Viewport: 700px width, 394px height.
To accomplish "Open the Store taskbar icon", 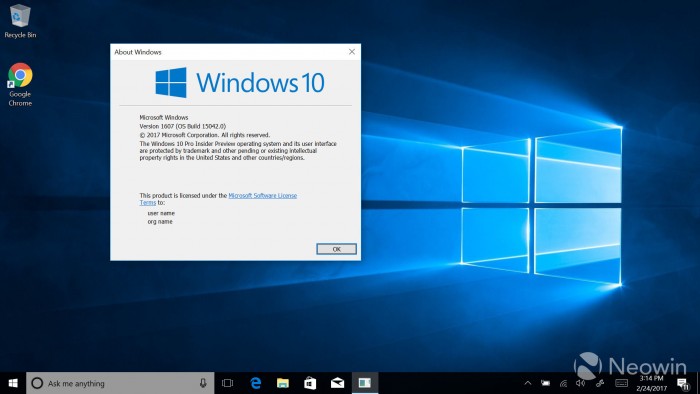I will click(x=310, y=383).
